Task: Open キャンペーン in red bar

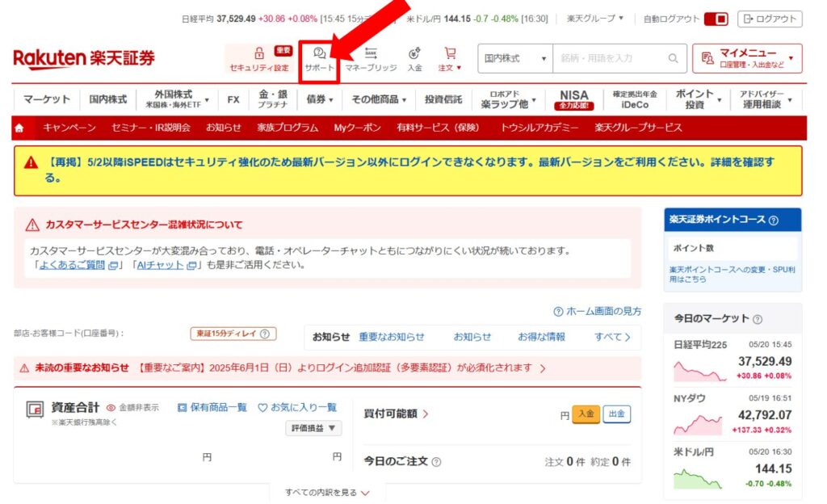Action: (69, 128)
